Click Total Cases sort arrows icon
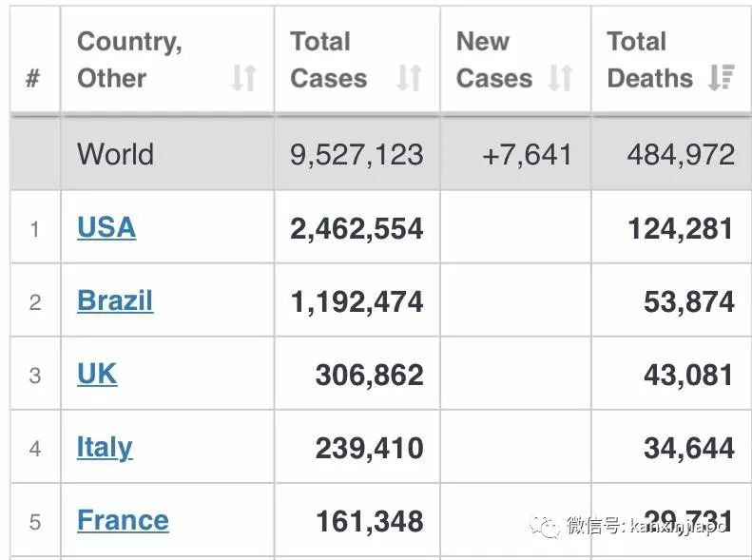Screen dimensions: 752x560 pos(409,78)
